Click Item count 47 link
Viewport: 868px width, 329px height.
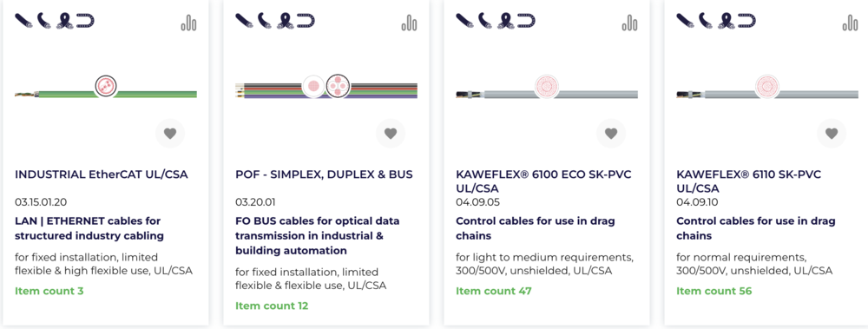494,291
